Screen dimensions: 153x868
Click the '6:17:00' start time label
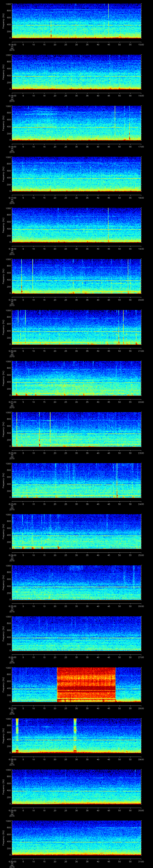[x=12, y=198]
